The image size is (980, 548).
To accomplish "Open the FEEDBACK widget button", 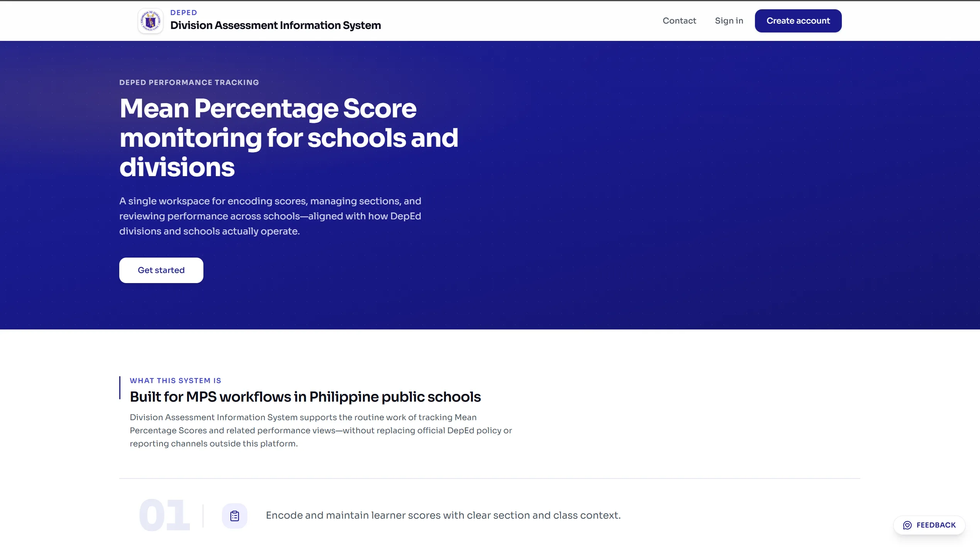I will tap(929, 525).
